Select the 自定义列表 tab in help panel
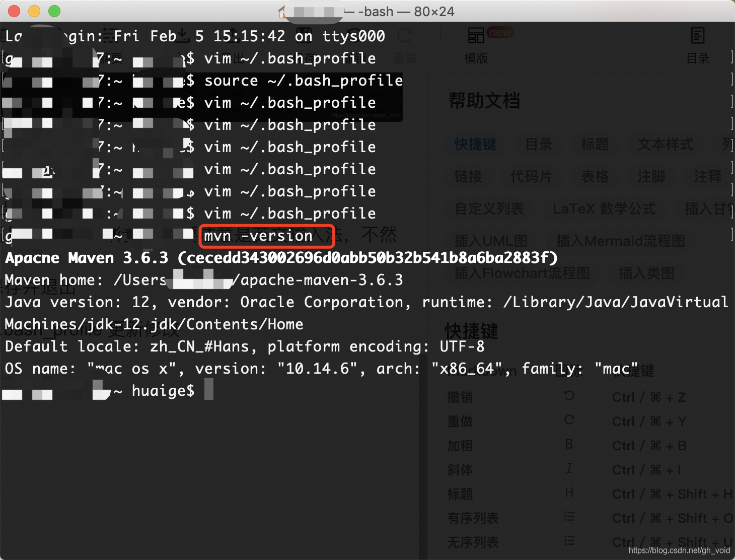 (x=489, y=209)
